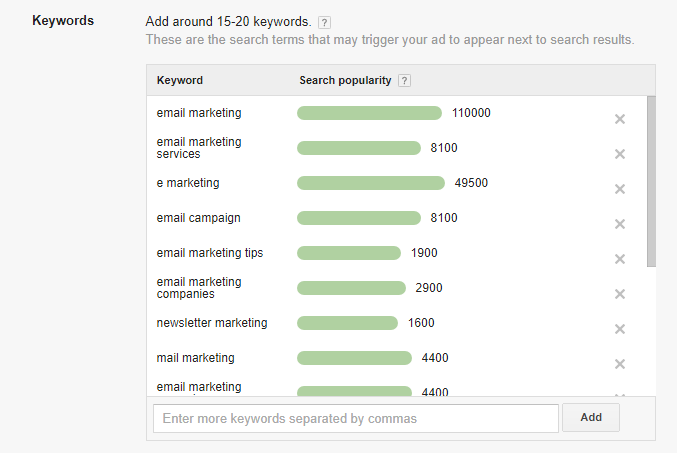This screenshot has width=677, height=453.
Task: Delete the 'e marketing' keyword row
Action: pyautogui.click(x=620, y=189)
